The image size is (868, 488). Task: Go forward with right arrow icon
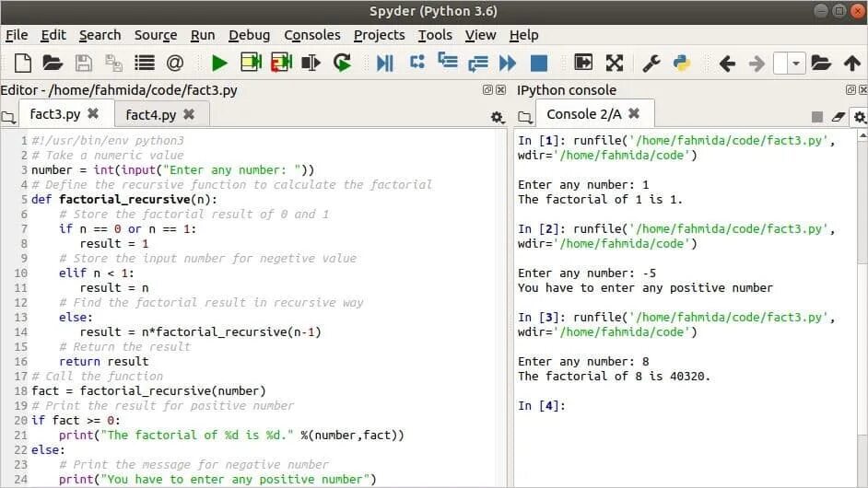coord(757,64)
